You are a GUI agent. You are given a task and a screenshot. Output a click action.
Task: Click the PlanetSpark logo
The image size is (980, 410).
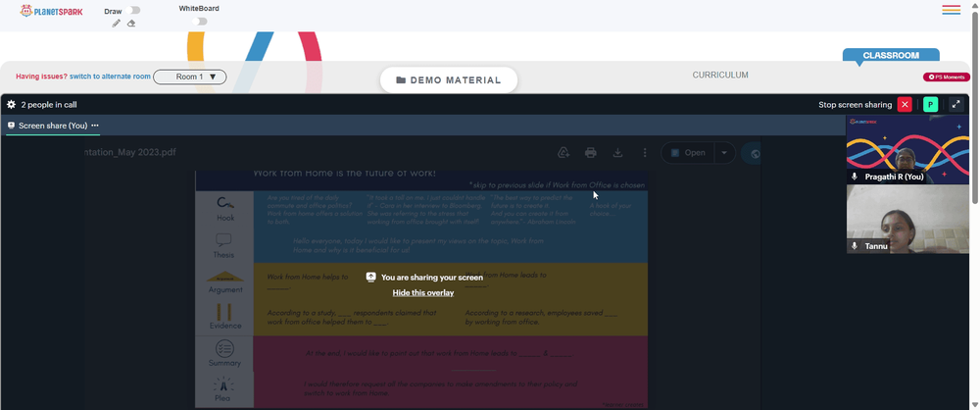coord(51,11)
